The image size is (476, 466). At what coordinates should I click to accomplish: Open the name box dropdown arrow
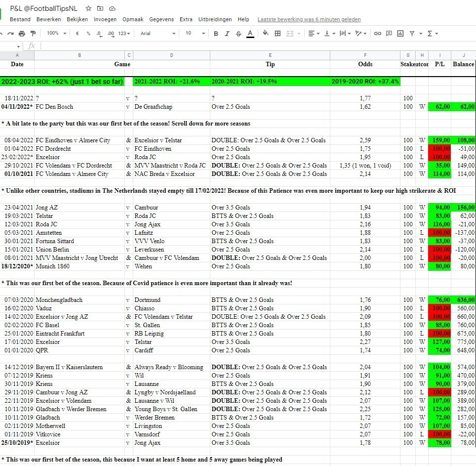tap(19, 46)
